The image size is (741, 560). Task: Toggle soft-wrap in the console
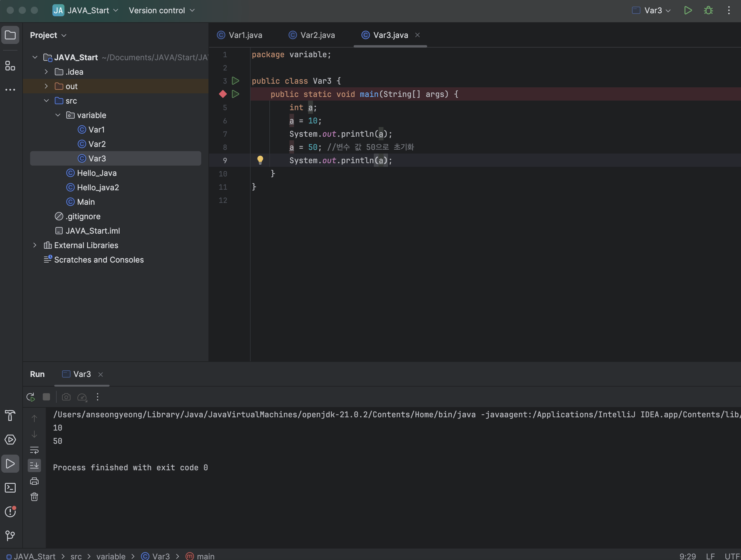[x=34, y=450]
